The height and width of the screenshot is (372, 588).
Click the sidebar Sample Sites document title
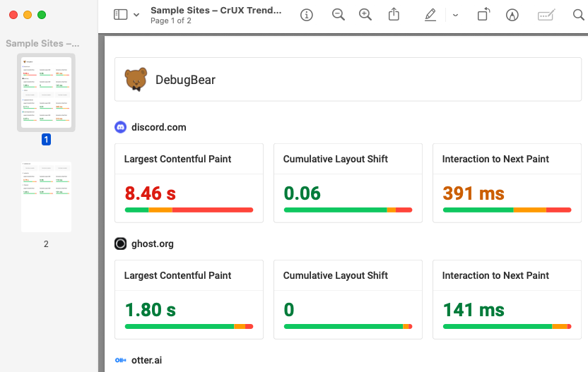tap(42, 44)
